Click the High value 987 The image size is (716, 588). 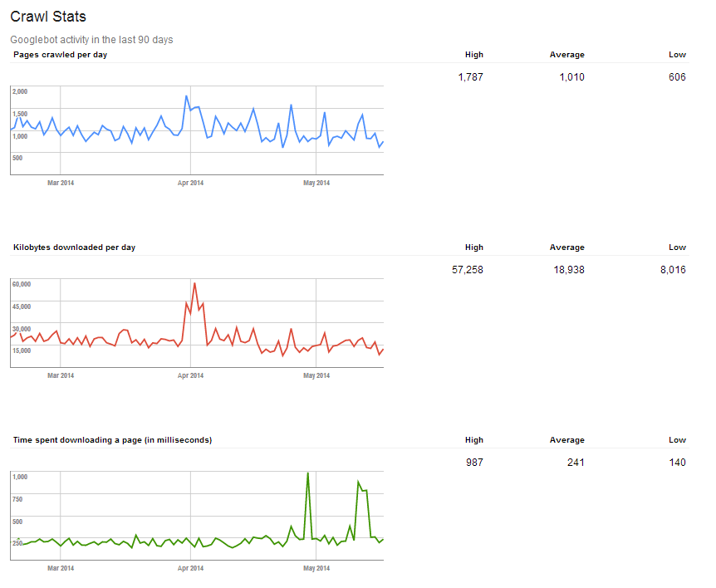pyautogui.click(x=474, y=463)
